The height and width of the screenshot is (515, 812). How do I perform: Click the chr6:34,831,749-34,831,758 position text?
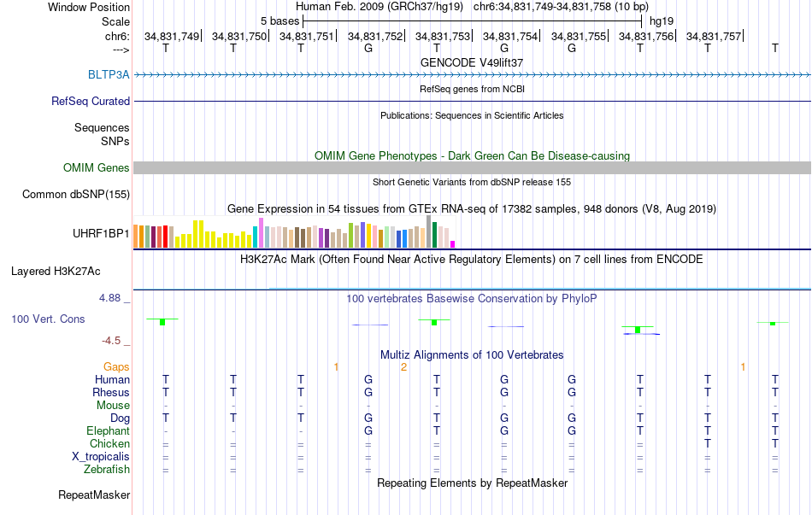click(561, 7)
